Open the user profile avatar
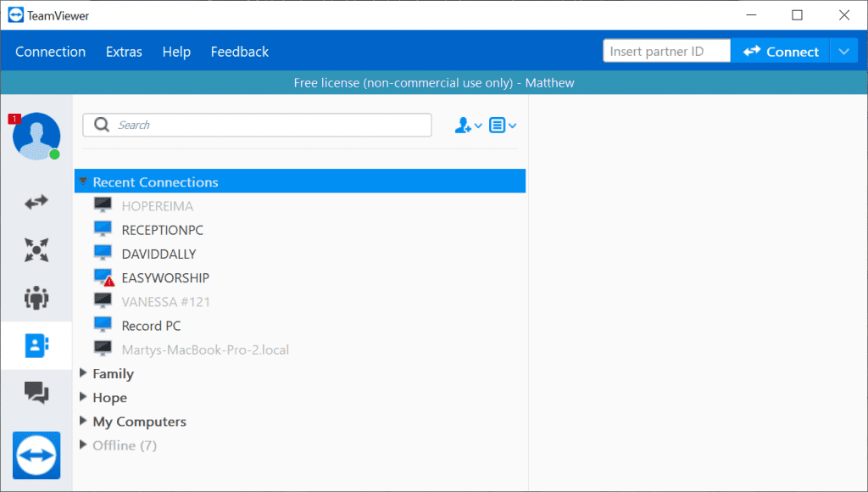Image resolution: width=868 pixels, height=492 pixels. pos(36,137)
